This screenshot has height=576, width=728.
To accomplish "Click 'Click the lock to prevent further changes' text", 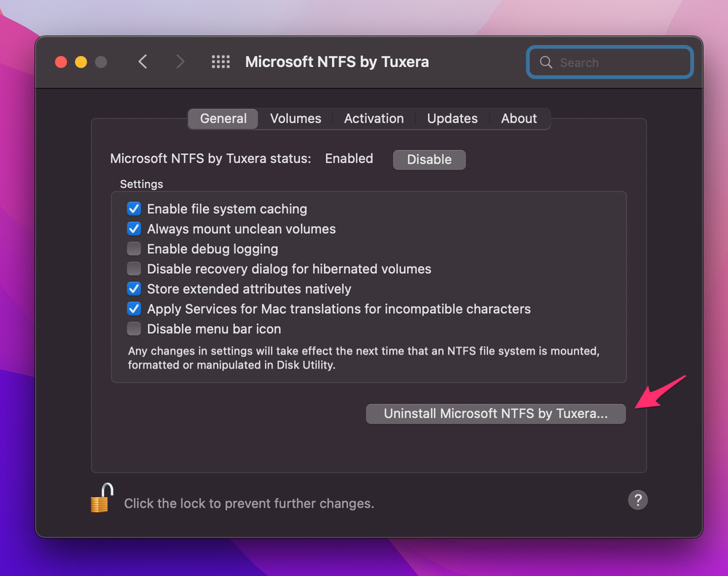I will coord(249,503).
